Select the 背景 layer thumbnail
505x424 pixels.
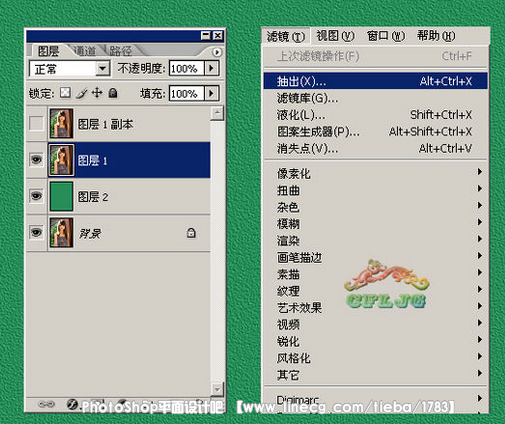61,232
